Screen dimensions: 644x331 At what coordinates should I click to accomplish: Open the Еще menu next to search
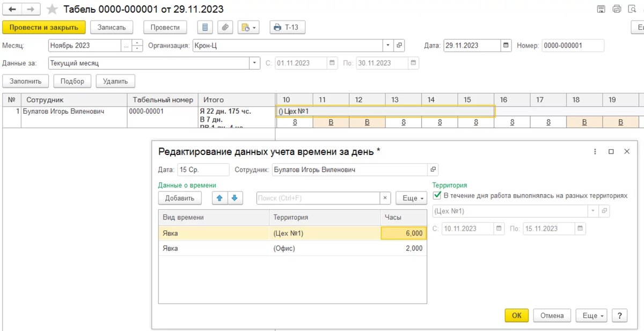(412, 198)
